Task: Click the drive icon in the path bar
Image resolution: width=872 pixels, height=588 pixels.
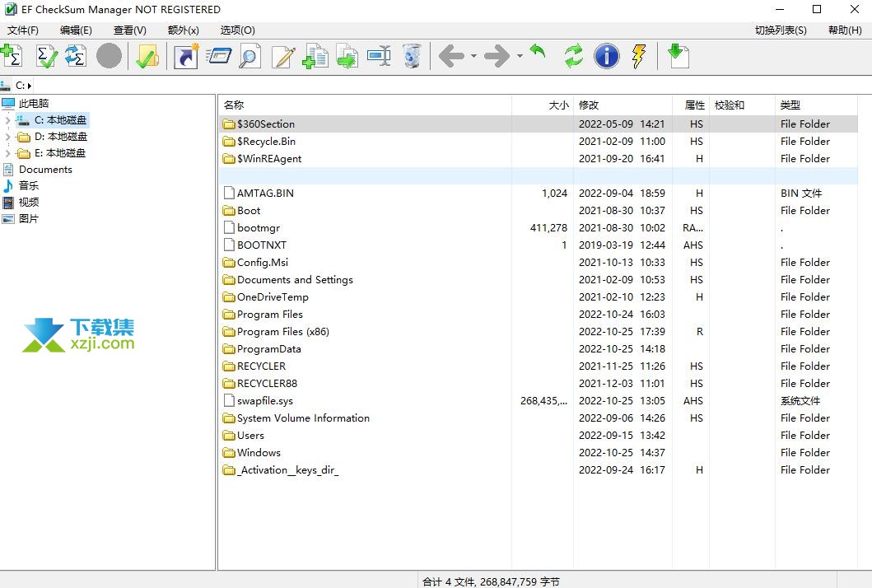Action: 6,85
